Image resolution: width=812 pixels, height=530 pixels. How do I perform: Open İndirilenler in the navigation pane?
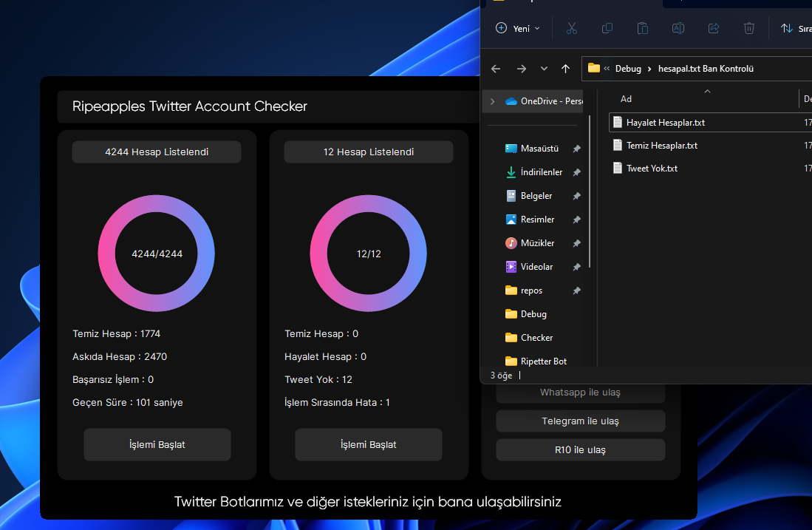(x=534, y=172)
